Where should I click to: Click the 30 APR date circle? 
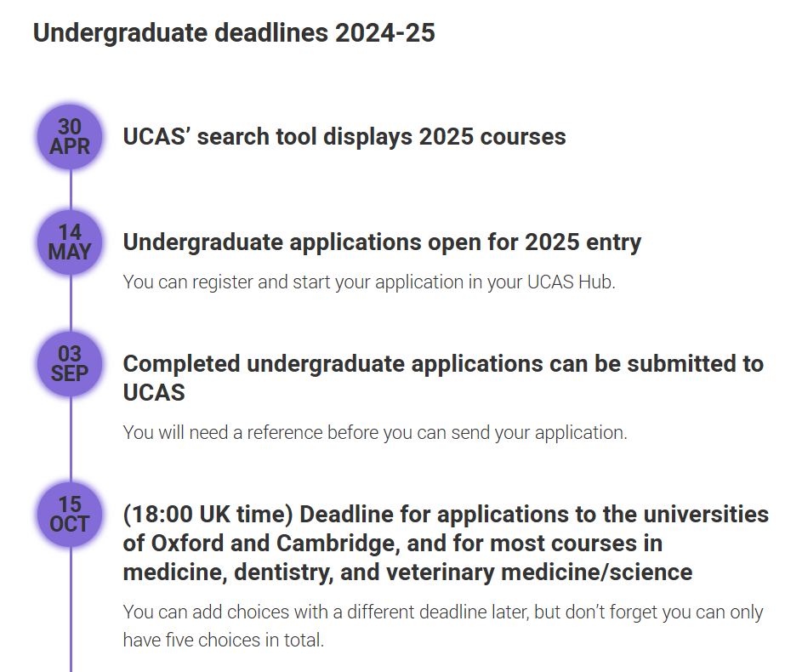[x=70, y=137]
